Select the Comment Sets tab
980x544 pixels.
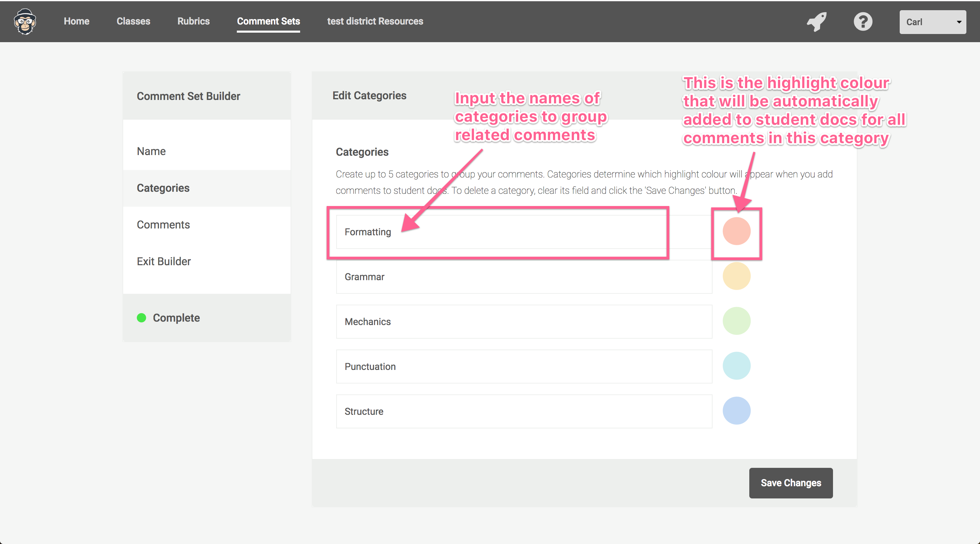tap(268, 21)
